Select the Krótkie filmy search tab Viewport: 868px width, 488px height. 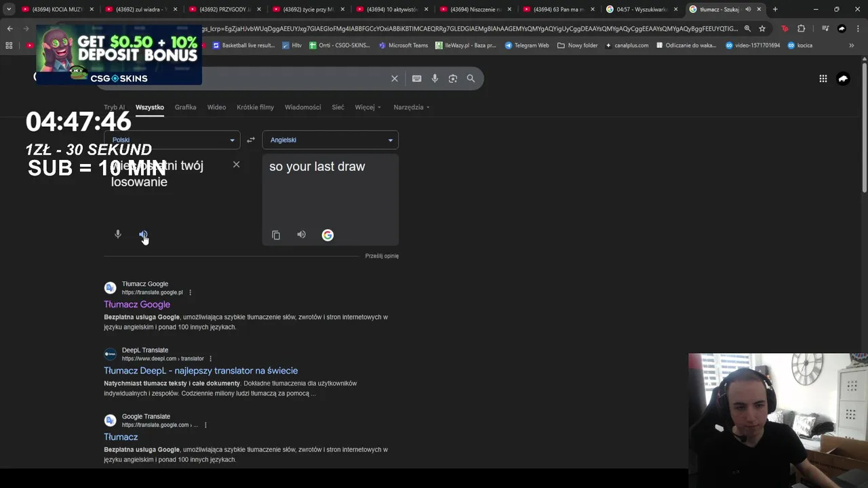[255, 107]
